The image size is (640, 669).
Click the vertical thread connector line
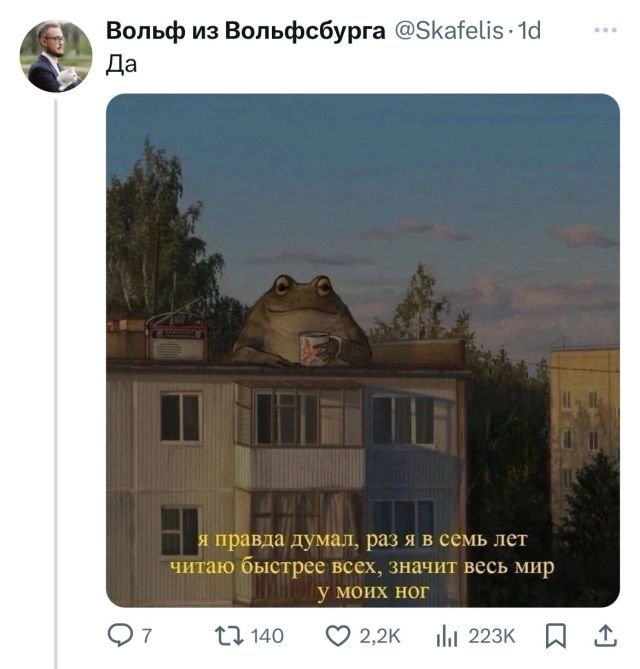tap(56, 383)
